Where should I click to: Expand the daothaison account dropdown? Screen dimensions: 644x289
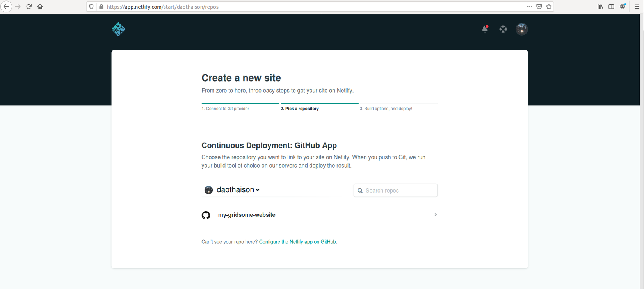[238, 190]
